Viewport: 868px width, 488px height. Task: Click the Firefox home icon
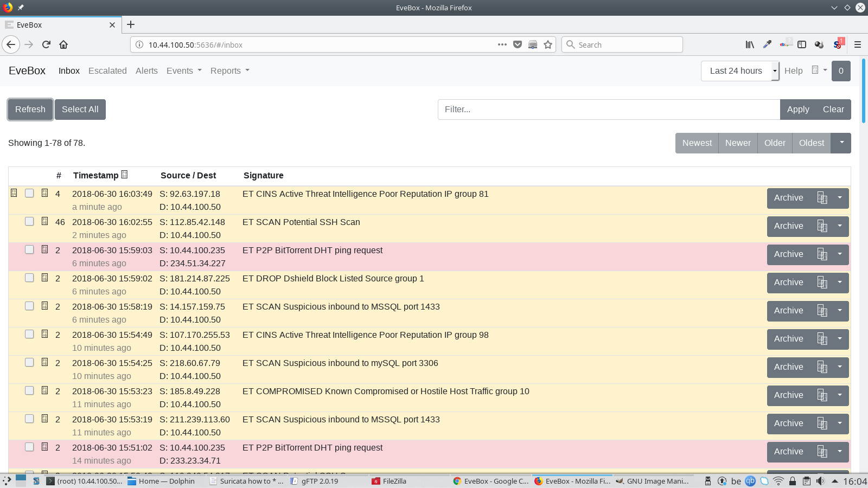click(x=63, y=44)
